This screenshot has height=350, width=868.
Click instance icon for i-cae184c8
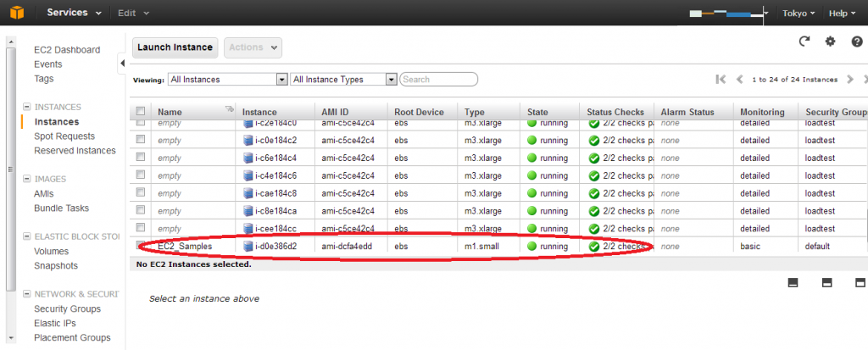click(x=248, y=193)
